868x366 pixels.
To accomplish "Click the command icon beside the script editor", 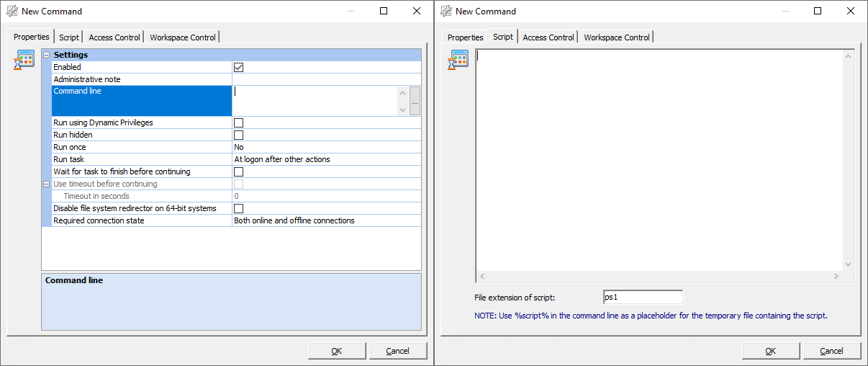I will click(458, 60).
